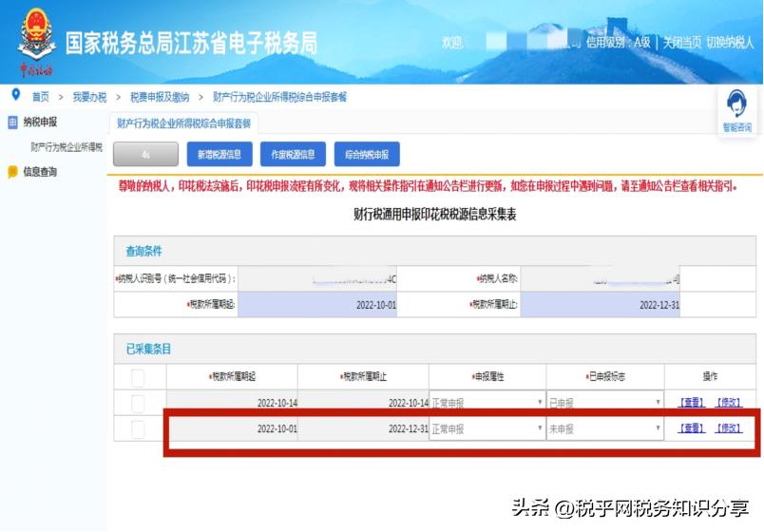
Task: Click 税款所属期起 field showing 2022-10-01
Action: click(317, 305)
